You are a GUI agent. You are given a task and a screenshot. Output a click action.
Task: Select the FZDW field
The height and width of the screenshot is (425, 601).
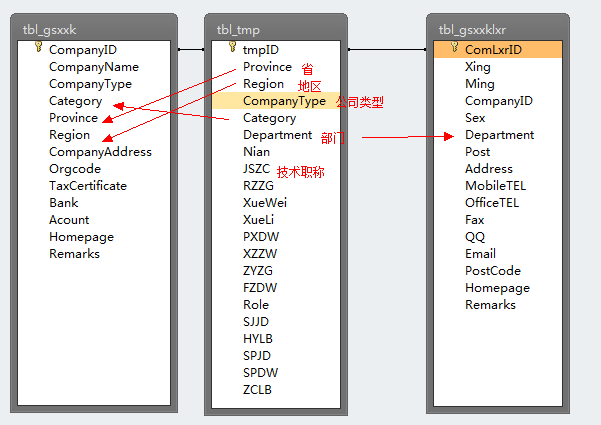pos(260,288)
